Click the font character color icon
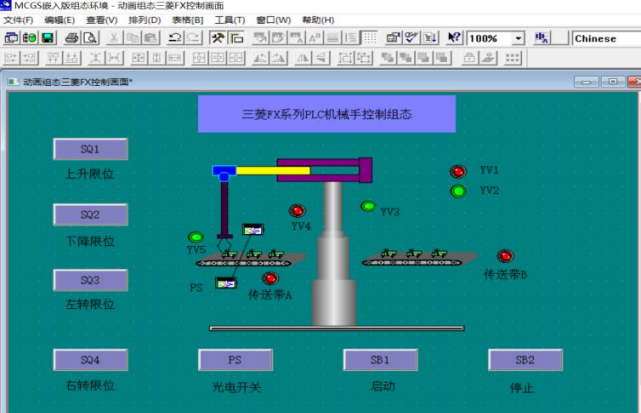This screenshot has width=641, height=413. coord(296,38)
